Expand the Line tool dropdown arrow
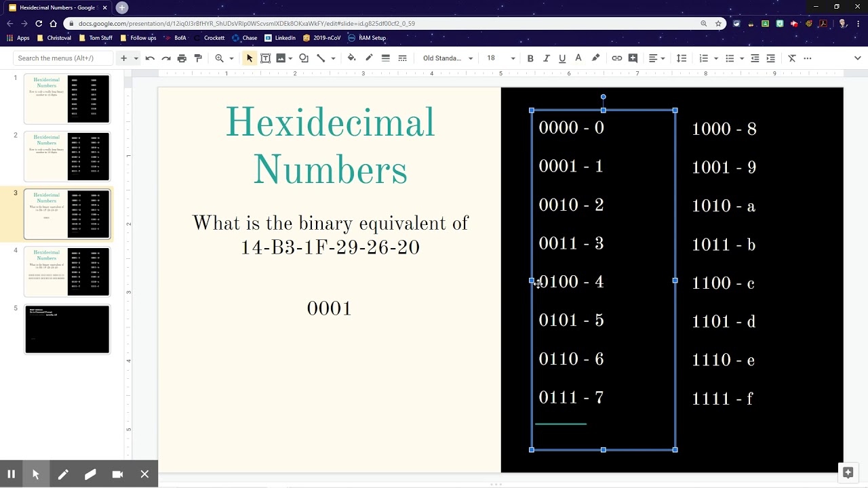 (x=333, y=58)
